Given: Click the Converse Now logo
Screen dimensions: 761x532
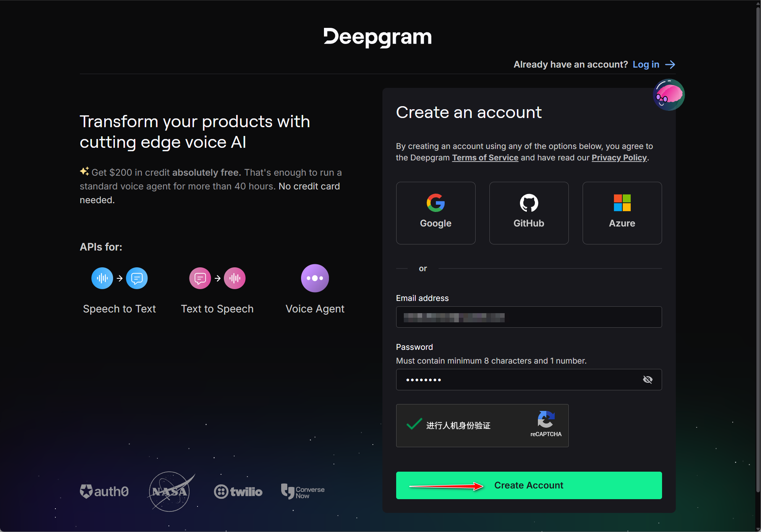Looking at the screenshot, I should (303, 492).
